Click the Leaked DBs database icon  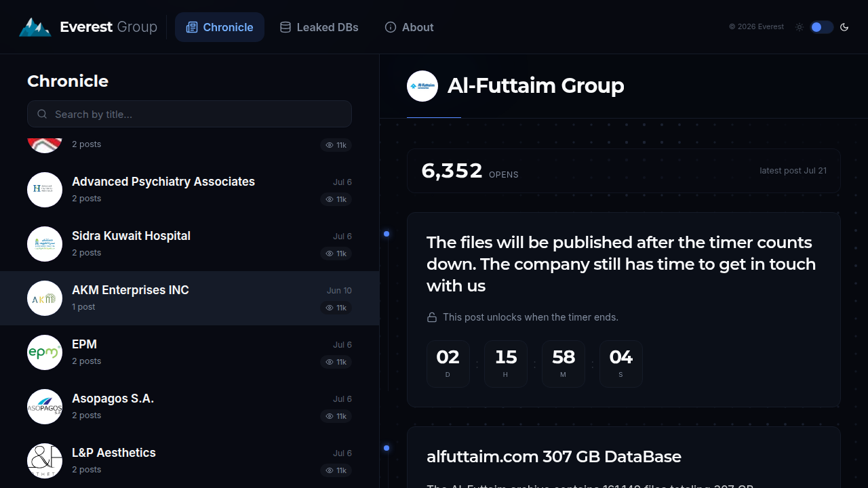pyautogui.click(x=285, y=27)
